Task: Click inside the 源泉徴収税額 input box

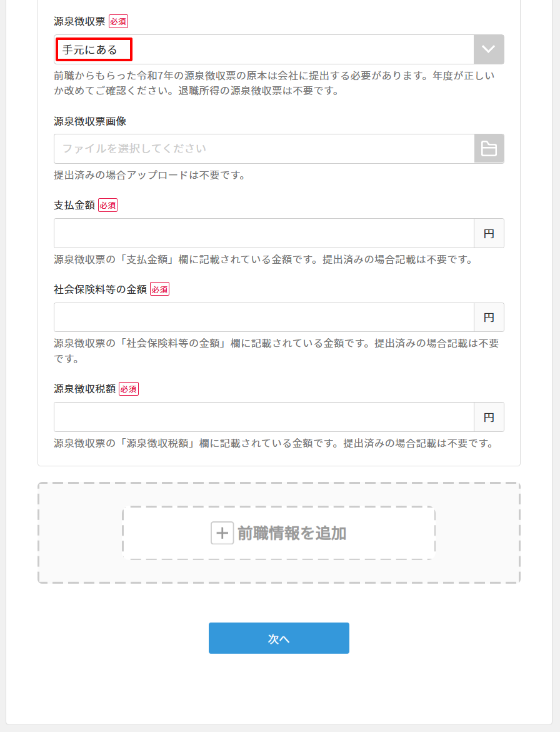Action: pyautogui.click(x=262, y=416)
